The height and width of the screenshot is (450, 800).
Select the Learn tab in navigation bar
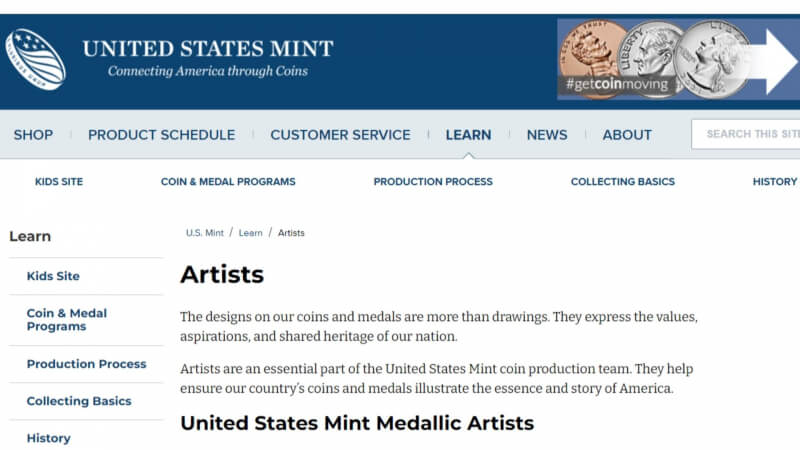(x=468, y=135)
